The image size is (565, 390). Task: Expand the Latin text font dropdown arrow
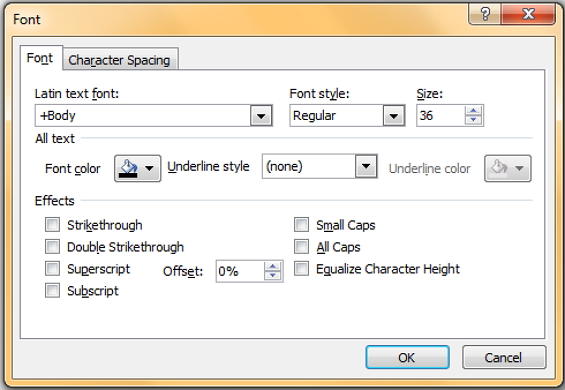[261, 116]
